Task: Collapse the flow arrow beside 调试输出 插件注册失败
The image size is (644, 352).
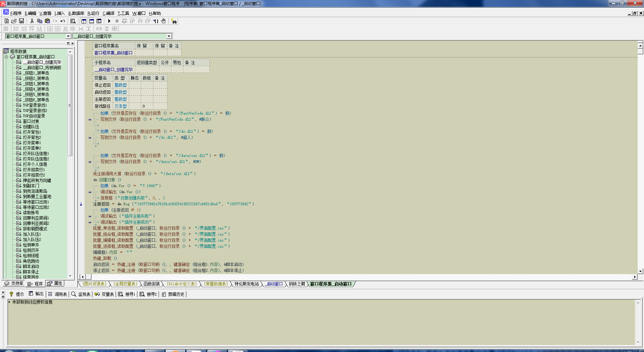Action: point(90,216)
